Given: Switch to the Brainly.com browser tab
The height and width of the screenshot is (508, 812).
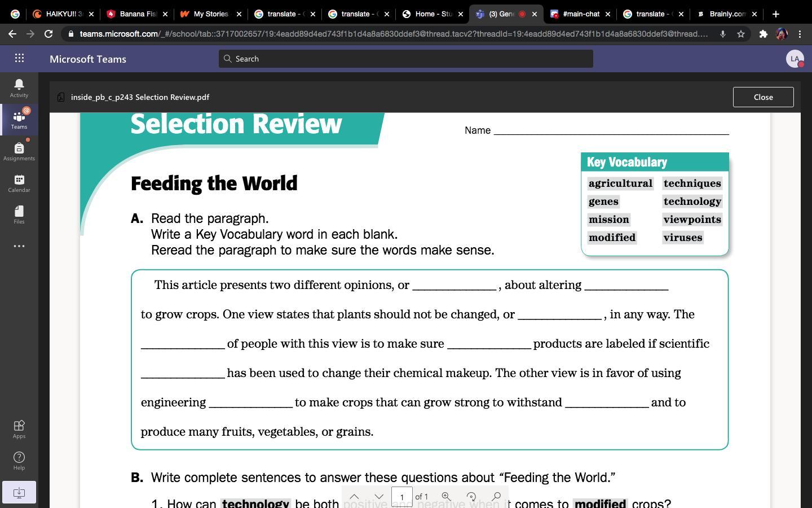Looking at the screenshot, I should [x=726, y=14].
